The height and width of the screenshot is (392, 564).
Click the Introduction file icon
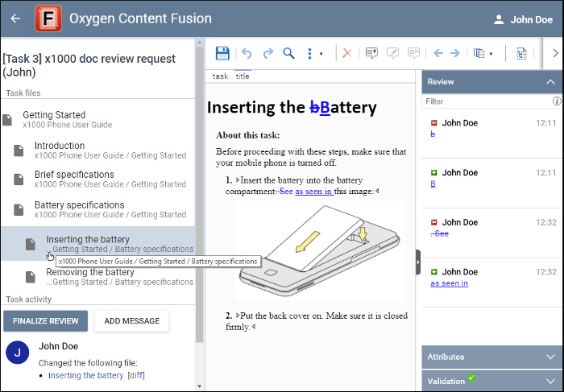pos(19,151)
